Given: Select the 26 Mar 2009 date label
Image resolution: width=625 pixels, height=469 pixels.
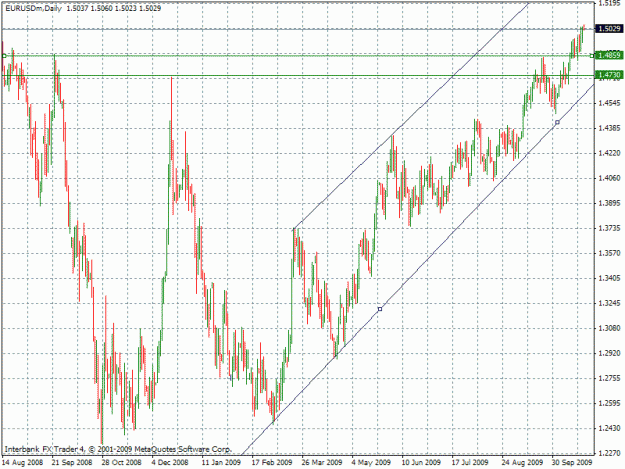Looking at the screenshot, I should click(322, 463).
